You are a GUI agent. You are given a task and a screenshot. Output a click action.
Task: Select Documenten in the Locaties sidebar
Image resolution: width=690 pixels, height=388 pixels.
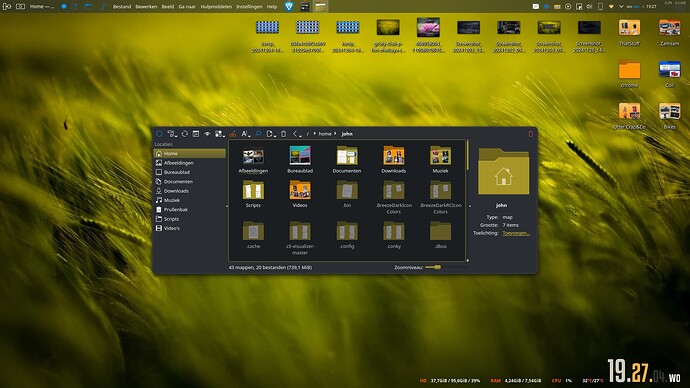point(189,181)
